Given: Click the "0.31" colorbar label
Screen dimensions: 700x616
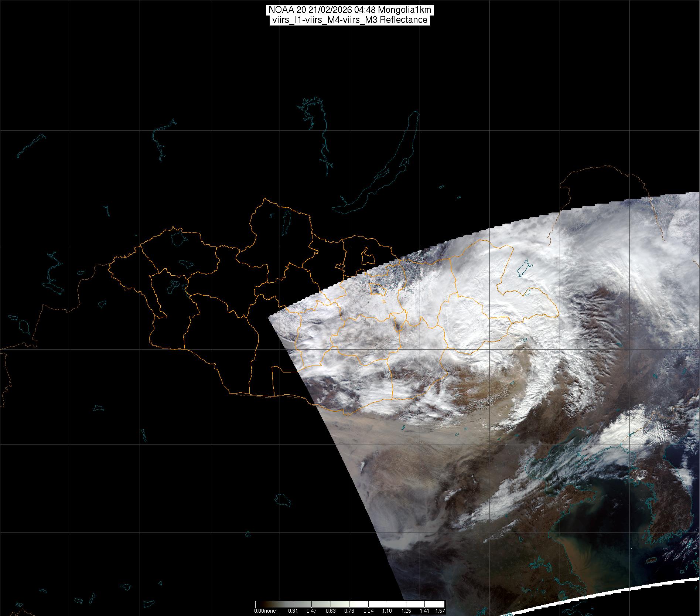Looking at the screenshot, I should pyautogui.click(x=293, y=611).
